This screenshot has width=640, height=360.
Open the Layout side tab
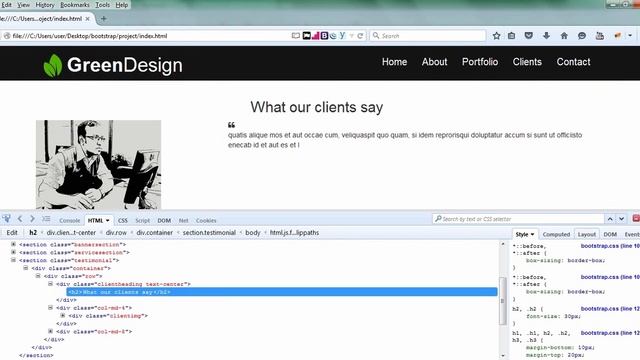point(587,234)
